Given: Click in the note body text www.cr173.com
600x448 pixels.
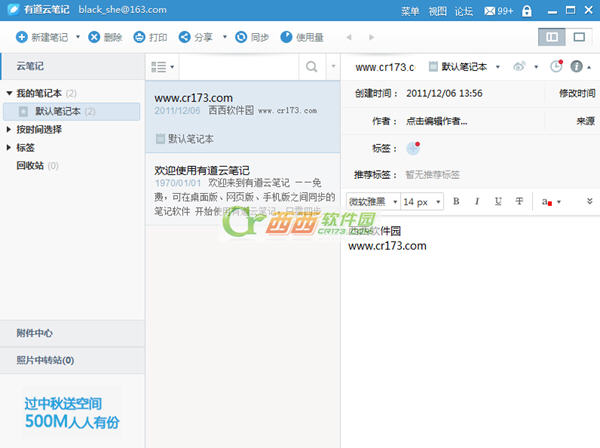Looking at the screenshot, I should (387, 246).
